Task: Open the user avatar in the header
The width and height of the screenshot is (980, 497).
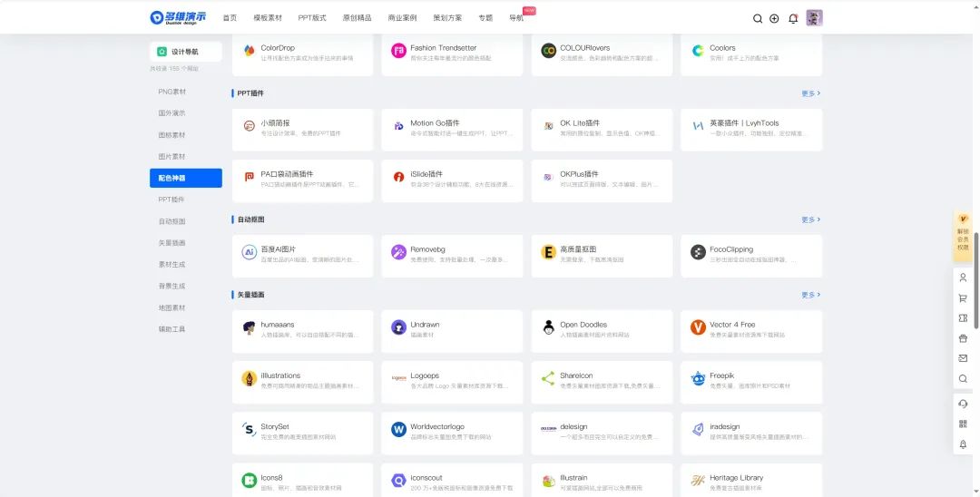Action: click(814, 18)
